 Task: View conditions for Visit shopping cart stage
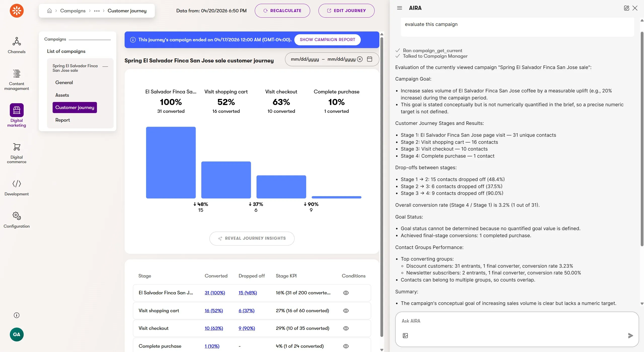coord(346,311)
